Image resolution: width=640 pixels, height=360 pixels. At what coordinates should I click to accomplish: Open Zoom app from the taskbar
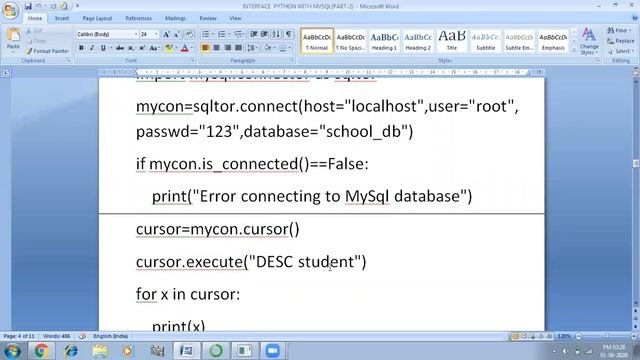[x=273, y=350]
